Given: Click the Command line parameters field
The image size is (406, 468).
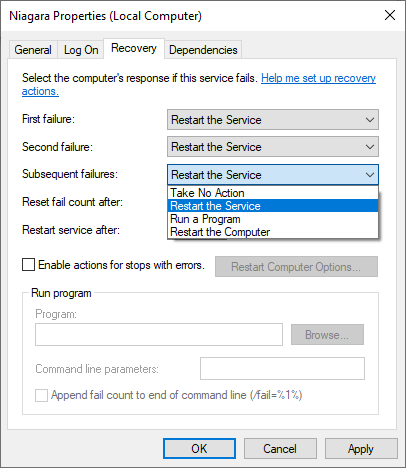Looking at the screenshot, I should (x=282, y=369).
